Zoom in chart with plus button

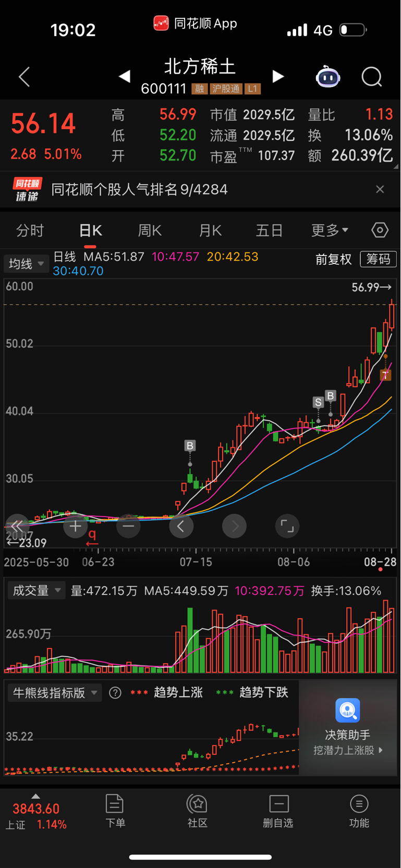75,526
